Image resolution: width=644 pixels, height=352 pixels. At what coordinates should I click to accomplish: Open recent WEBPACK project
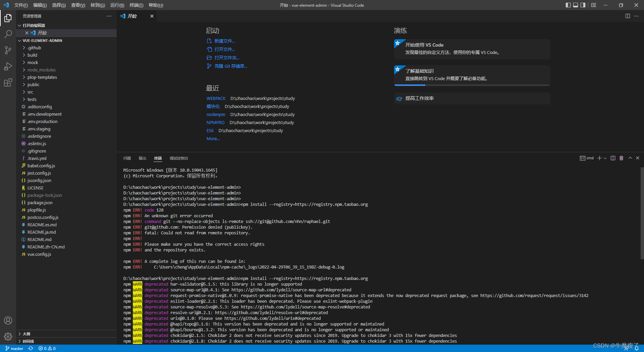click(x=216, y=99)
